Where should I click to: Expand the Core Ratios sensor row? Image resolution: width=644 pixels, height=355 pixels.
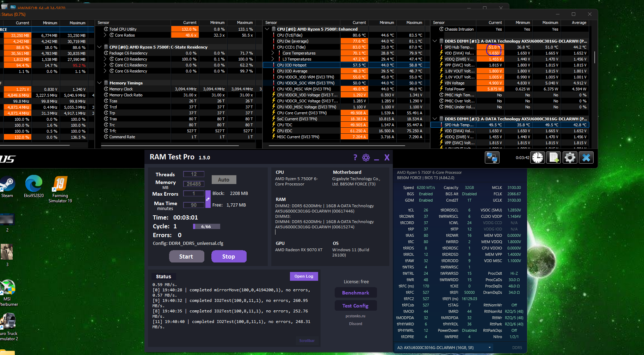tap(105, 35)
